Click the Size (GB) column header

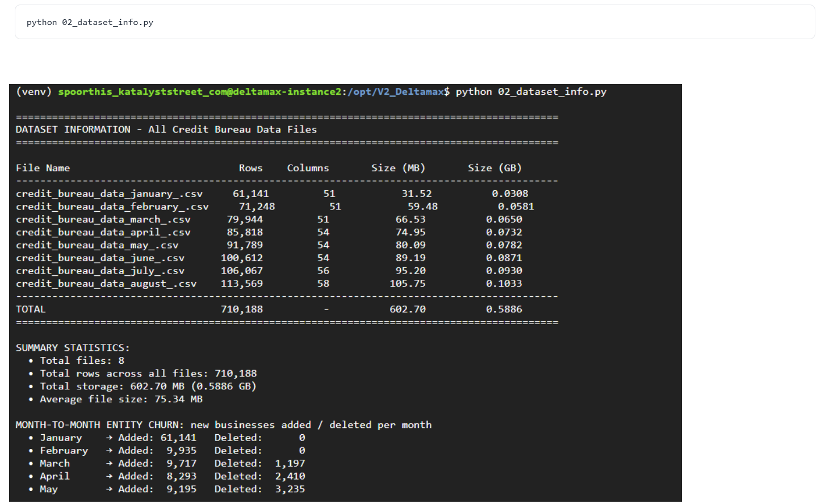495,168
